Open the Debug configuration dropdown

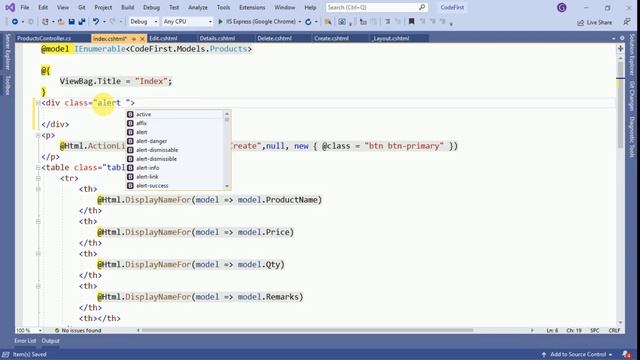click(x=143, y=22)
